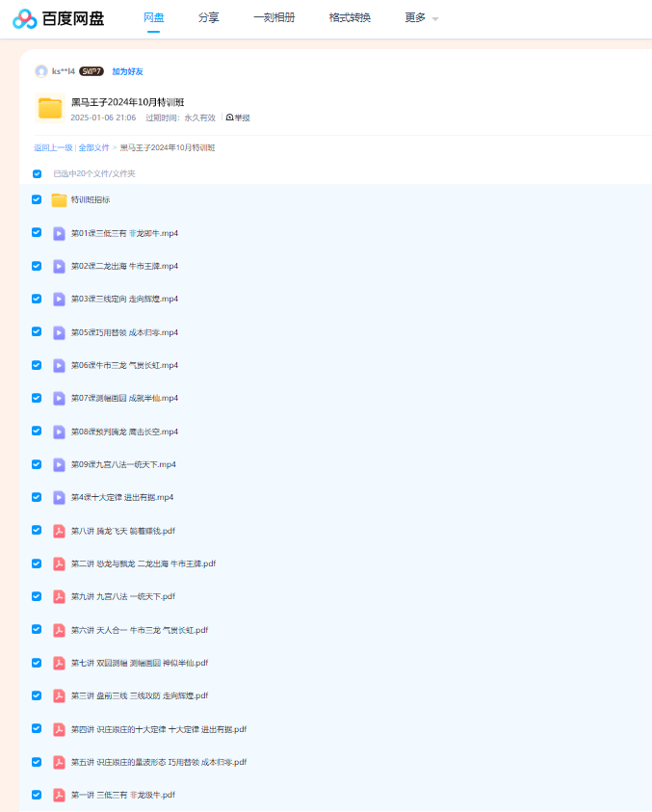Open file name 第三讲 盘前三线 pdf

[x=140, y=696]
